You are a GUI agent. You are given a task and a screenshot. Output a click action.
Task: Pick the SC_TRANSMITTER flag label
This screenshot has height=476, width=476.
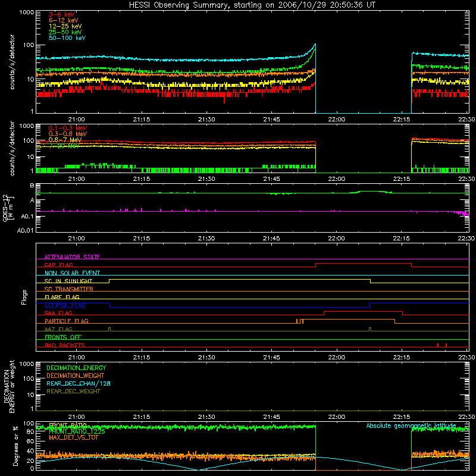coord(69,289)
